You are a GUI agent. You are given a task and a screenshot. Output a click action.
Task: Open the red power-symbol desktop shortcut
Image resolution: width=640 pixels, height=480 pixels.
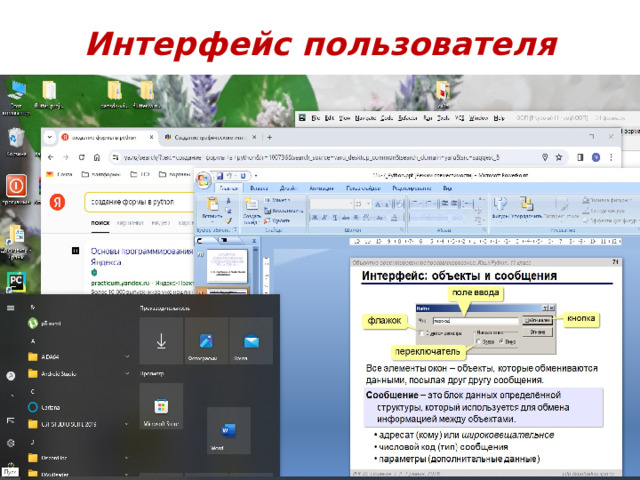[16, 189]
